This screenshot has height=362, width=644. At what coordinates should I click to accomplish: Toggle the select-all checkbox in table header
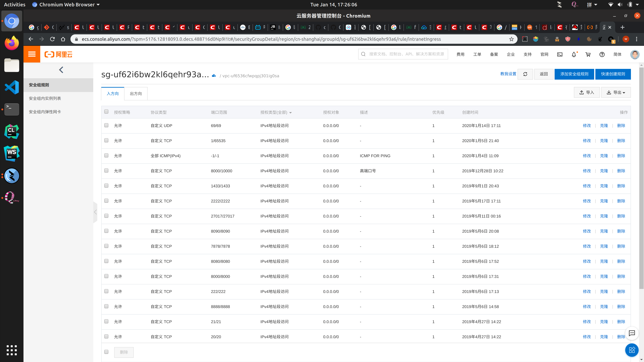(106, 112)
